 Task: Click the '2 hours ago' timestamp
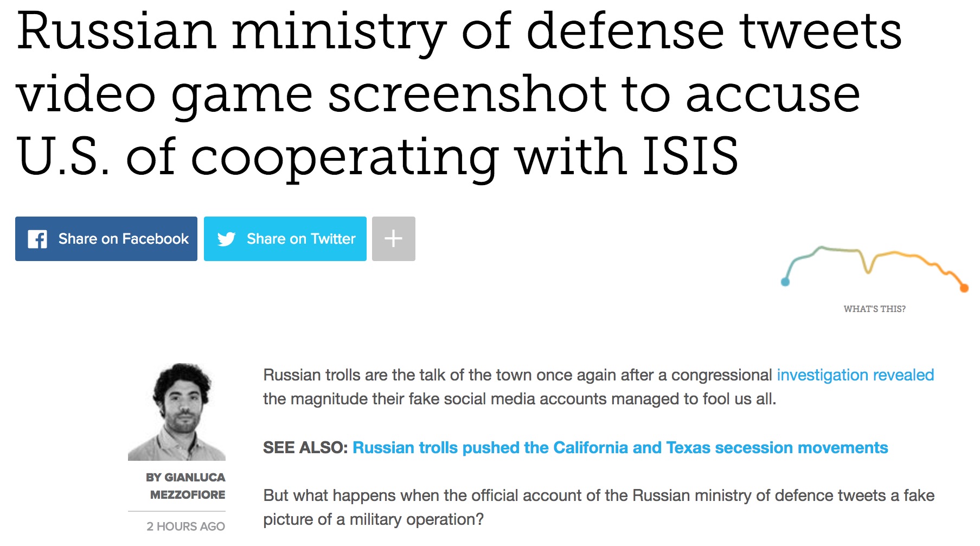coord(185,526)
